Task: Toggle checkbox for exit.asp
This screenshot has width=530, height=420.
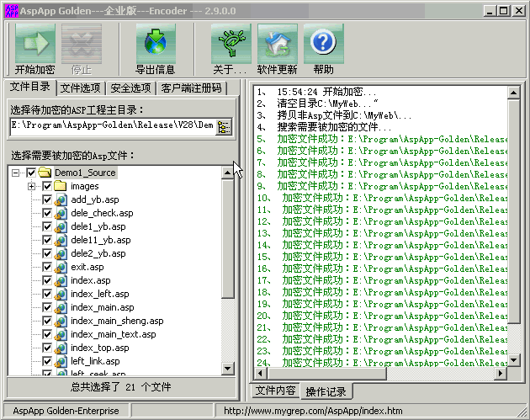Action: [x=47, y=267]
